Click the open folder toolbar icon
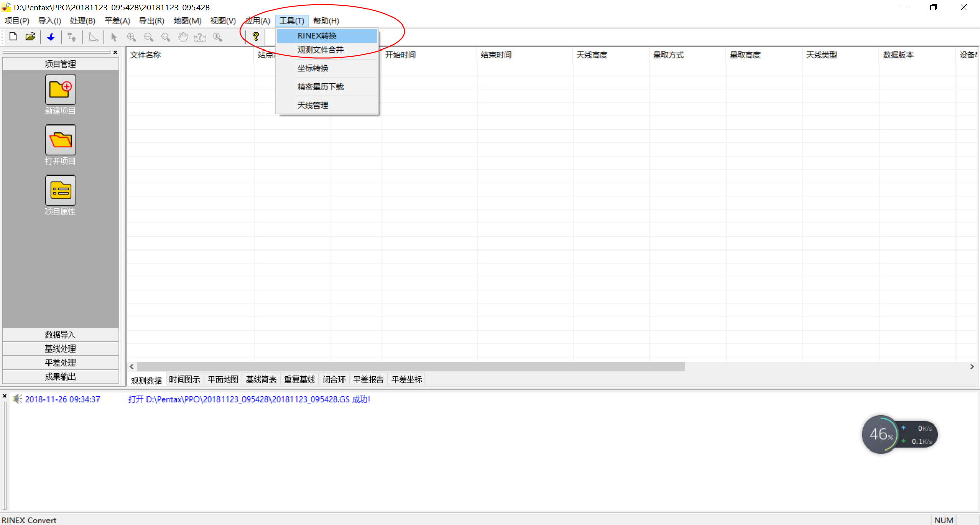 click(31, 36)
